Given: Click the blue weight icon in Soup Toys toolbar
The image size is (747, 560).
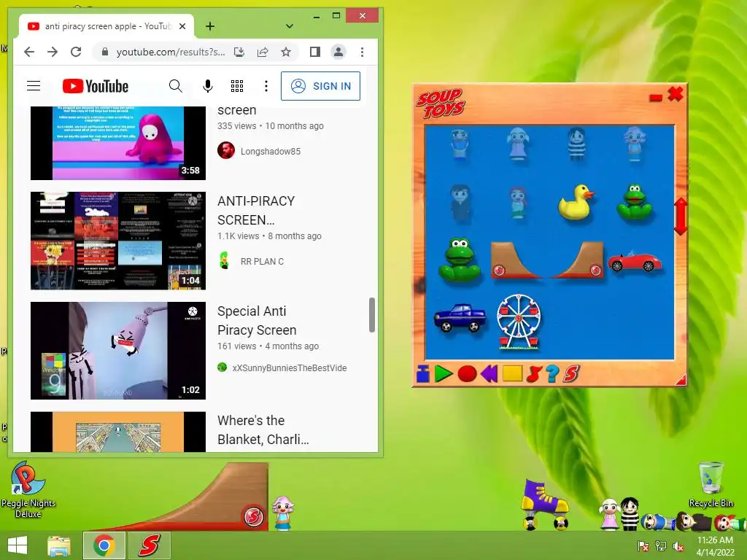Looking at the screenshot, I should 422,374.
